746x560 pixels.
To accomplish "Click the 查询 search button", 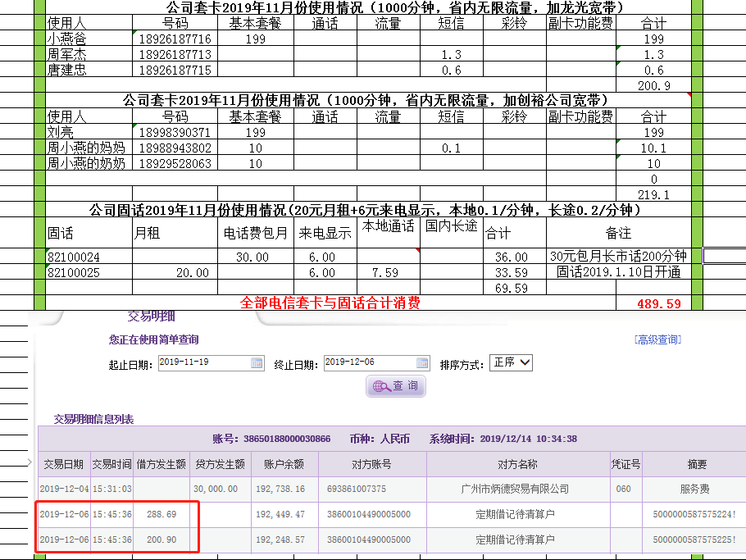I will (396, 386).
